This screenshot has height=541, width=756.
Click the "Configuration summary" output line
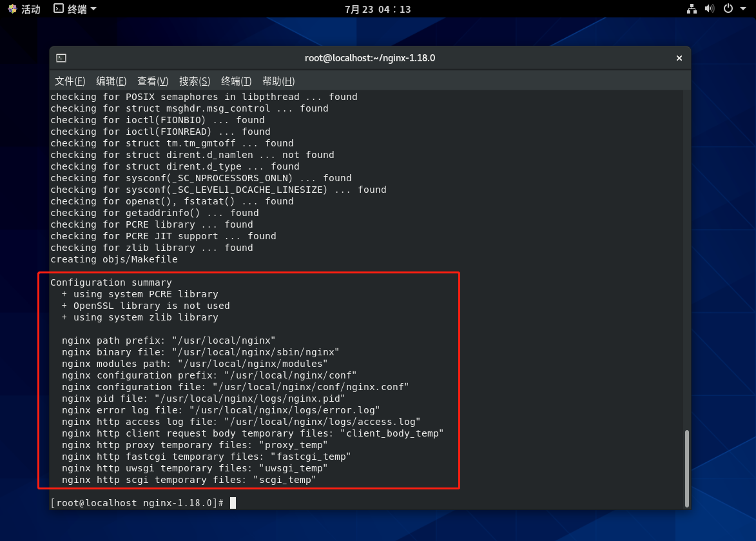point(111,282)
